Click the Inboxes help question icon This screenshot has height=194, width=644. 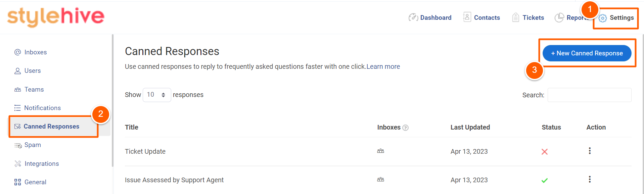tap(406, 128)
